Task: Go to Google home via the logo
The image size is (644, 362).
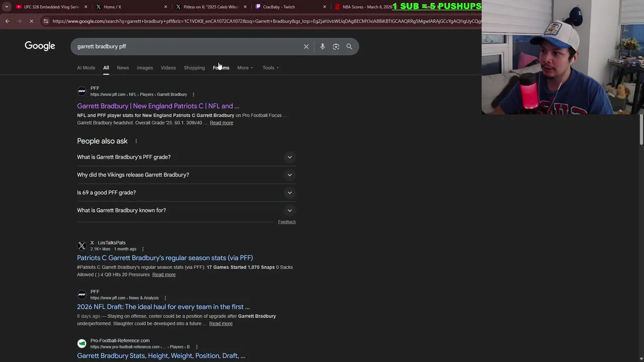Action: point(40,46)
